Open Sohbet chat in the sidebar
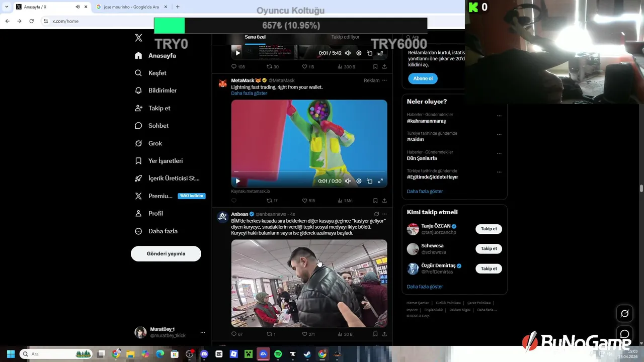The width and height of the screenshot is (644, 362). [151, 126]
